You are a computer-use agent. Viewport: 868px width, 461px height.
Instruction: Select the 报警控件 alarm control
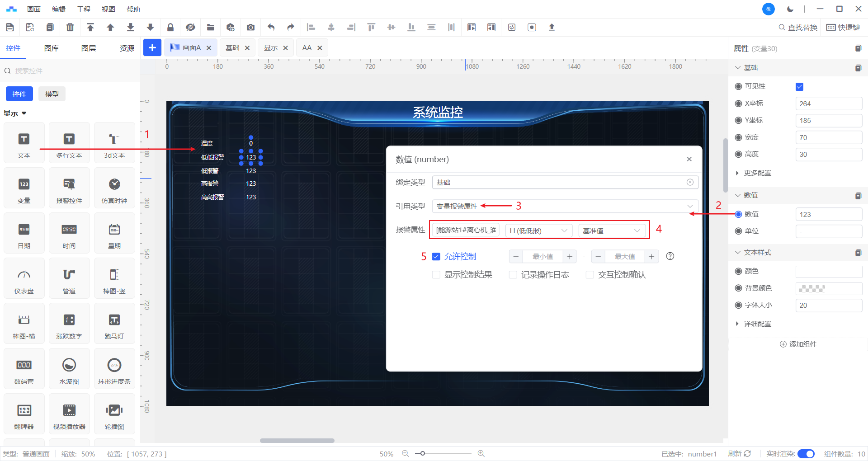pos(69,188)
